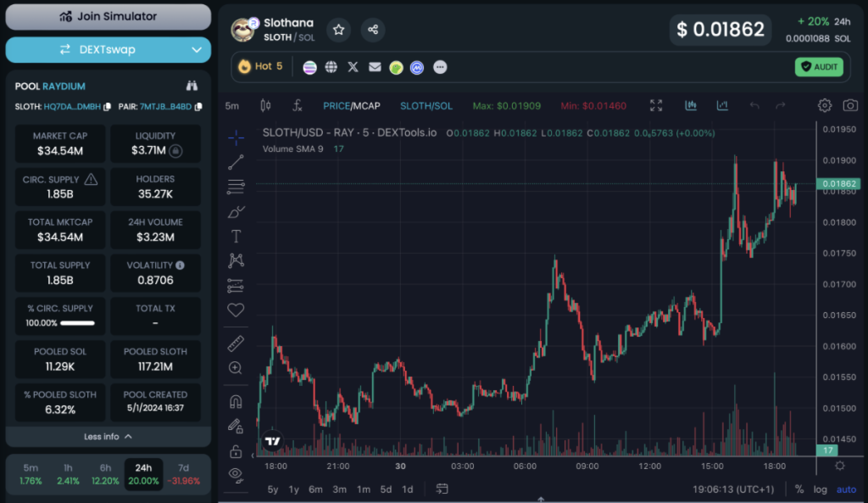Show more links with the ellipsis icon
Viewport: 868px width, 503px height.
tap(440, 67)
